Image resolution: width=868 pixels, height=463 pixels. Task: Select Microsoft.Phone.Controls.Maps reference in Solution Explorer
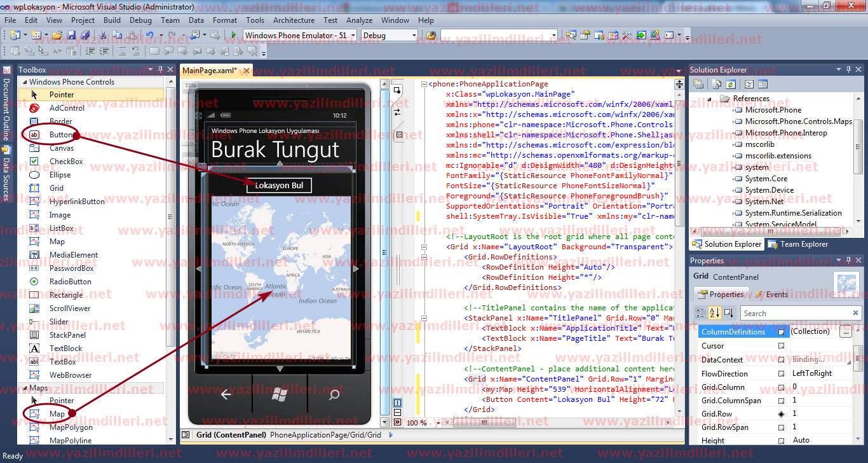[799, 121]
